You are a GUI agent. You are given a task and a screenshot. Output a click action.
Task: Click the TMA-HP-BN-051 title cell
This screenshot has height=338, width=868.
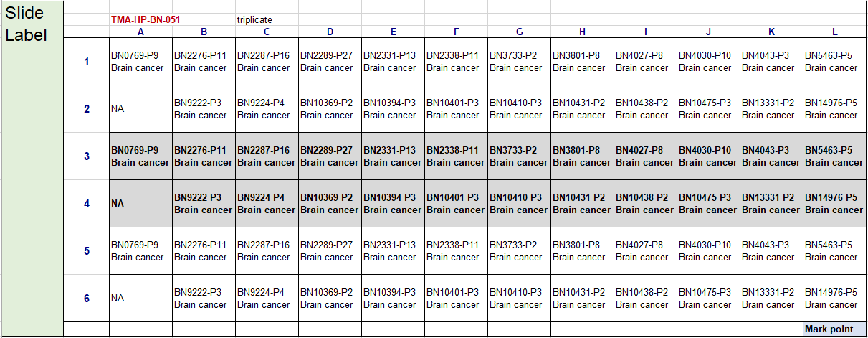(x=146, y=20)
